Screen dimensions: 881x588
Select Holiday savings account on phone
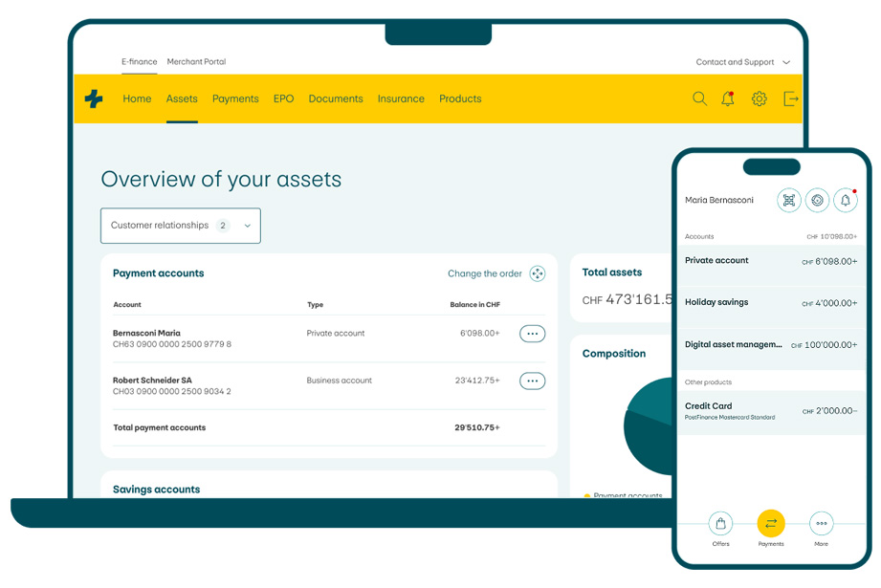coord(770,302)
